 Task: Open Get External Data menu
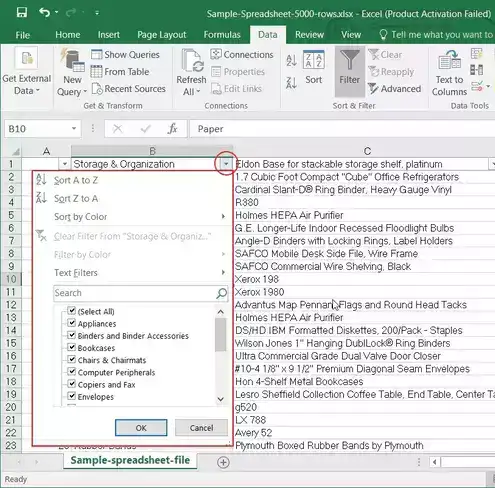coord(27,71)
